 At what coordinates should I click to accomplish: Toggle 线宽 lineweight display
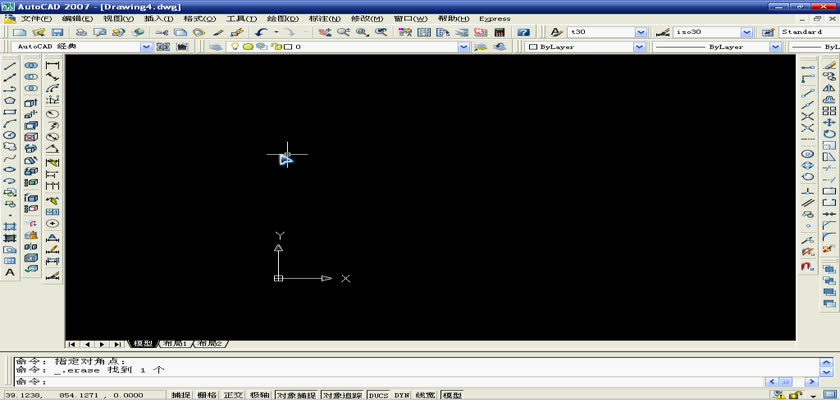click(425, 395)
